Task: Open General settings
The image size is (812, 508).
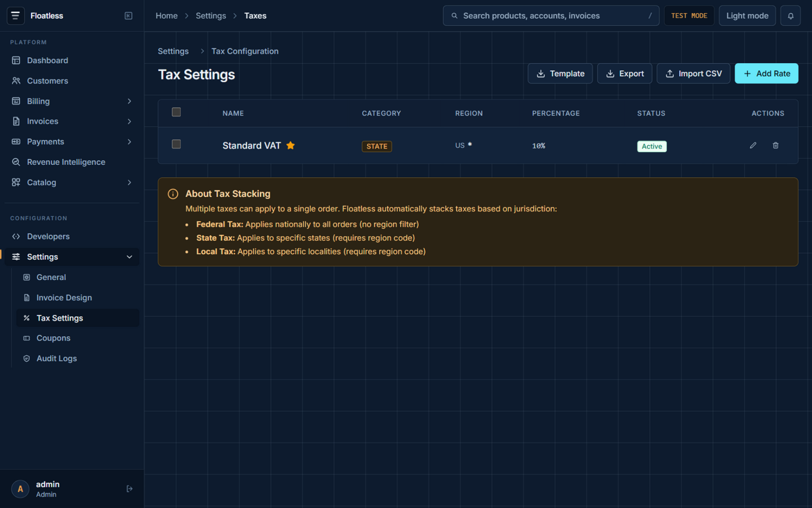Action: [x=78, y=277]
